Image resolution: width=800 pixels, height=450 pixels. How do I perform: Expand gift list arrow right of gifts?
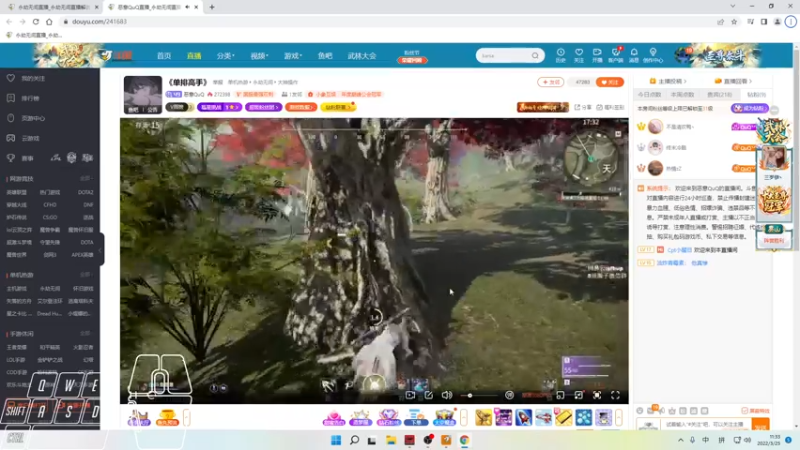point(618,417)
